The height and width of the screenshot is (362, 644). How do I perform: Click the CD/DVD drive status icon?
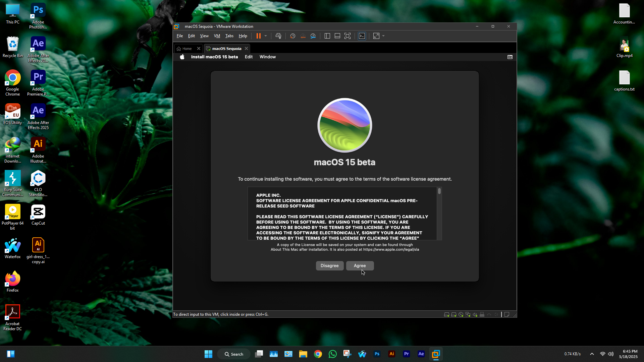click(x=461, y=314)
